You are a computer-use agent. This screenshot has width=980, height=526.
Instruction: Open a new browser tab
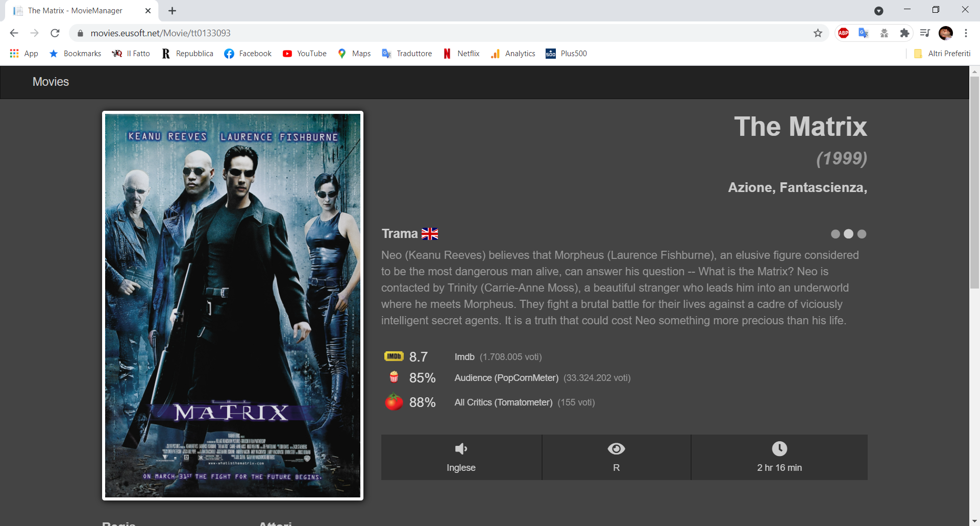173,11
